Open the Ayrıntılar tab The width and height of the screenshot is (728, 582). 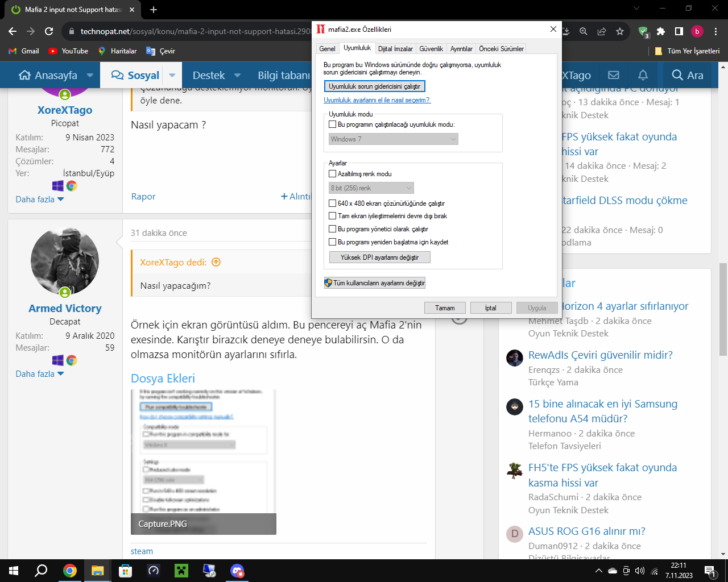tap(461, 49)
